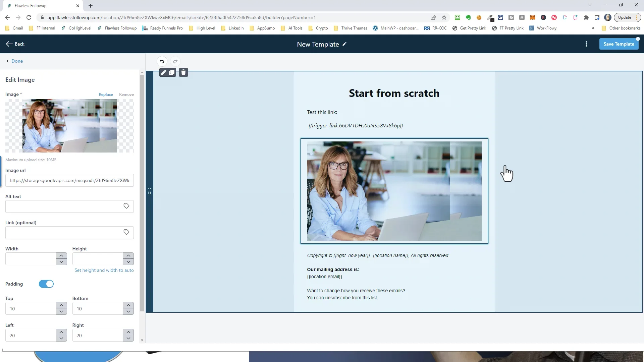
Task: Click the image preview thumbnail in sidebar
Action: coord(69,126)
